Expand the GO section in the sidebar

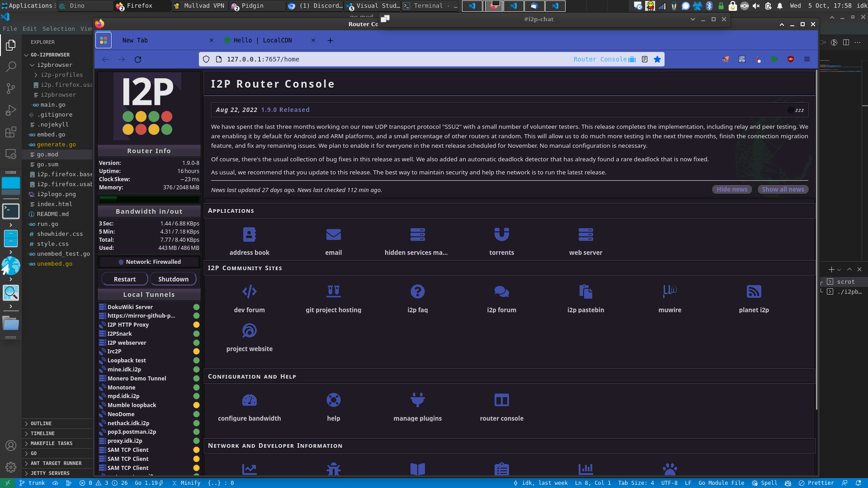pos(58,453)
